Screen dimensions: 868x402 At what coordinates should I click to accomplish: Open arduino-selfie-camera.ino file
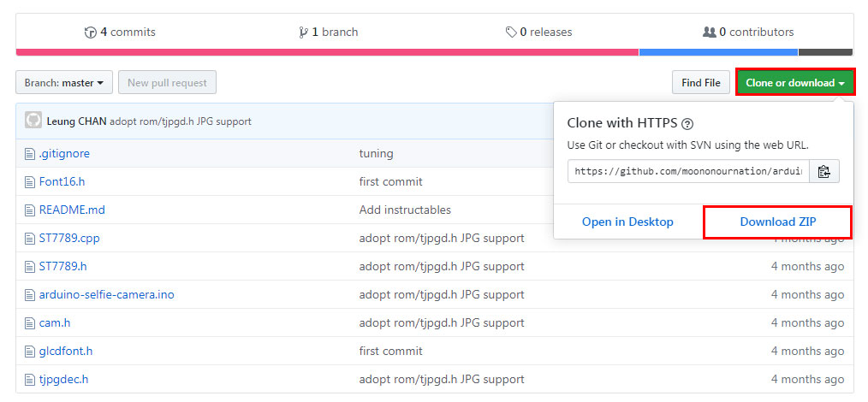pos(106,294)
